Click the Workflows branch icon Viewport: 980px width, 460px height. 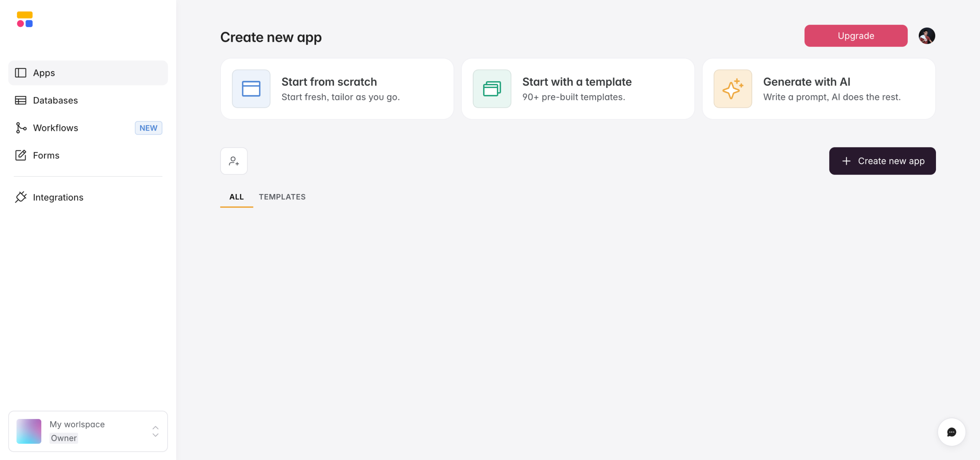coord(21,128)
